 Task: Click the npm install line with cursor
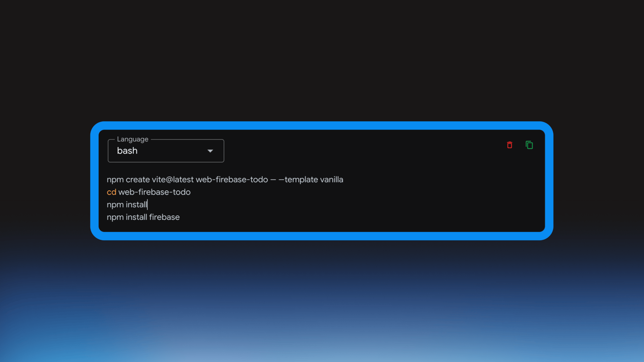127,204
